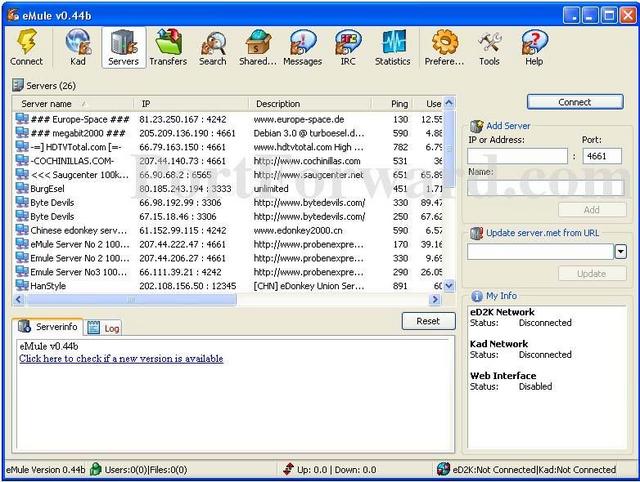Click the check for new version link
The height and width of the screenshot is (482, 640).
click(121, 358)
